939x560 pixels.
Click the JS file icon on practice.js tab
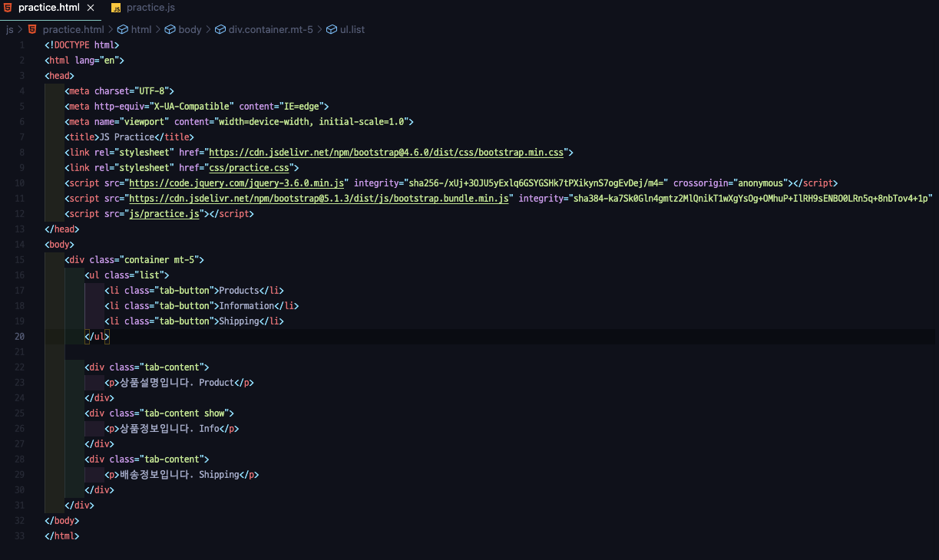(116, 8)
